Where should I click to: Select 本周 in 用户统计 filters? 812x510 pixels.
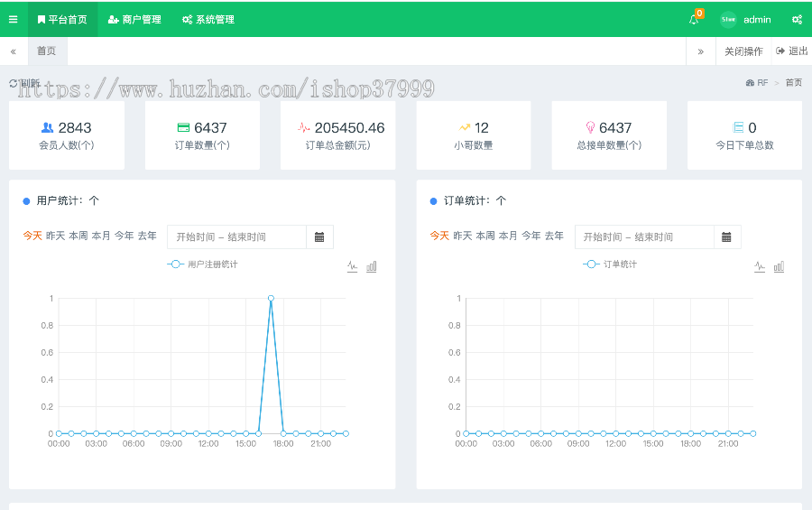(78, 236)
